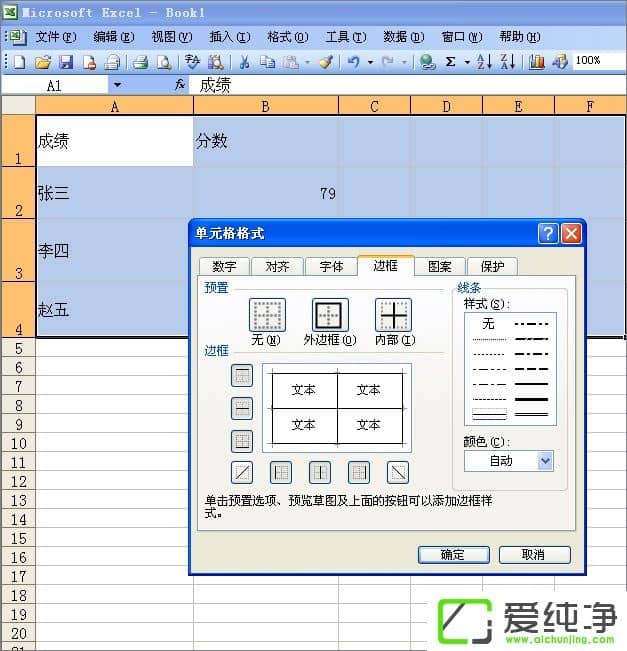Viewport: 627px width, 651px height.
Task: Open a file with the Open folder icon
Action: coord(43,62)
